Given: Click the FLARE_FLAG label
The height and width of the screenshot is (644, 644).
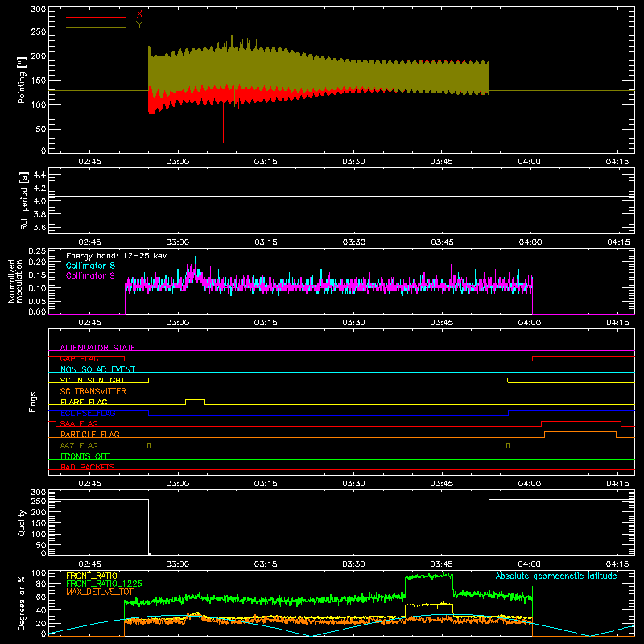Looking at the screenshot, I should 84,402.
